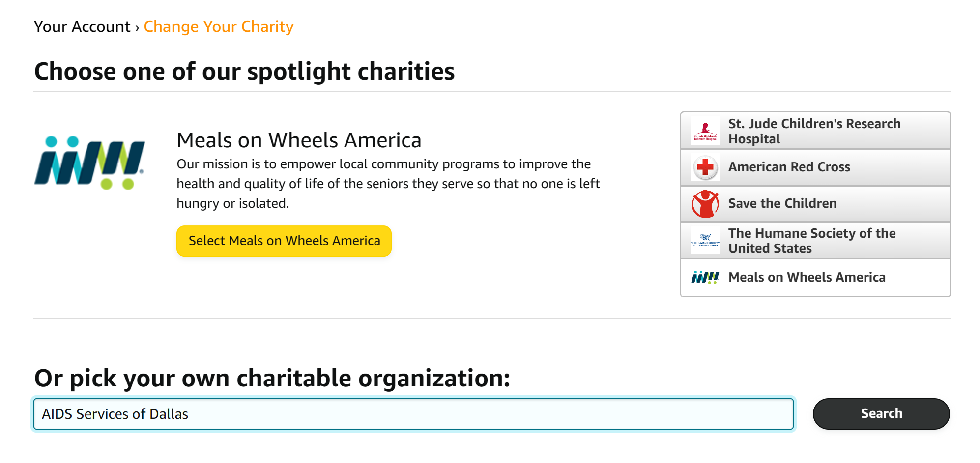Switch to St. Jude Children's Research Hospital tab
Image resolution: width=980 pixels, height=463 pixels.
[814, 131]
